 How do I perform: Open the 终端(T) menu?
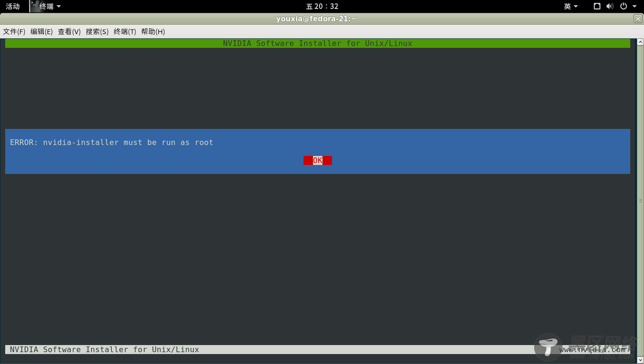coord(125,32)
